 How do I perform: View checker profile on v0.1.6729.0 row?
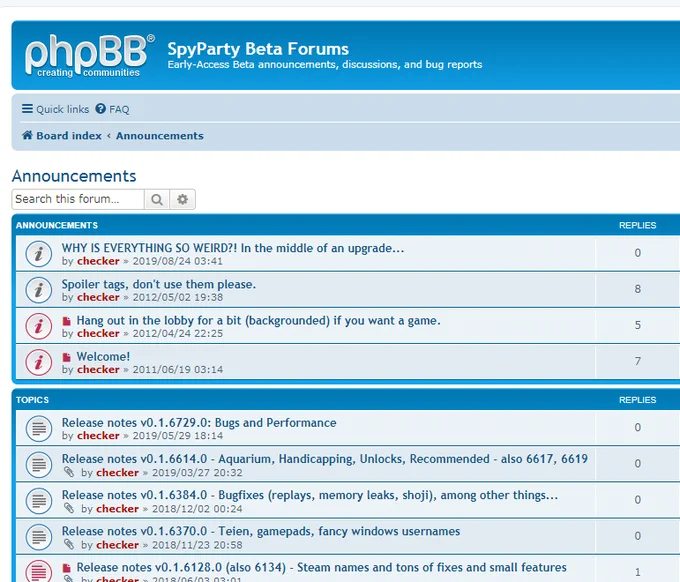click(98, 436)
